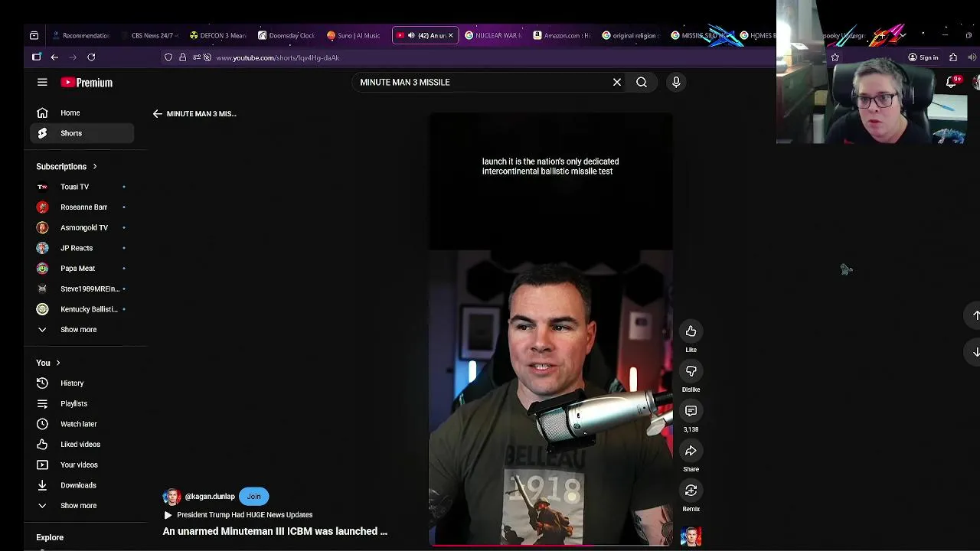Image resolution: width=980 pixels, height=551 pixels.
Task: Seek using the red short progress bar
Action: click(x=550, y=545)
